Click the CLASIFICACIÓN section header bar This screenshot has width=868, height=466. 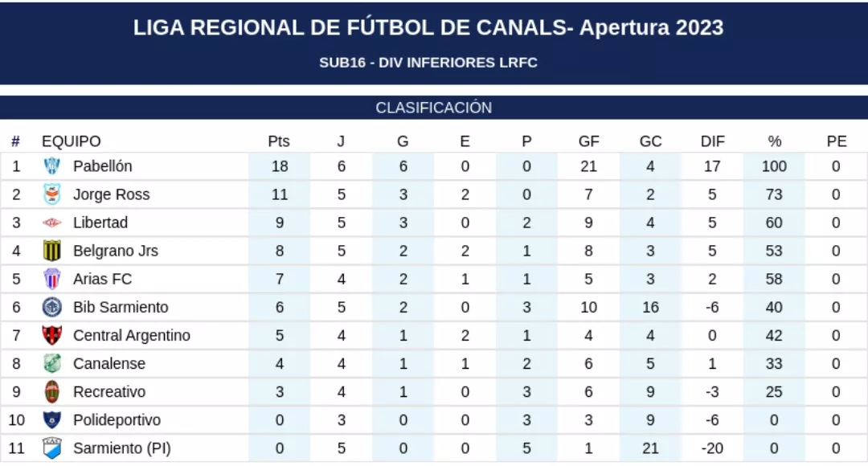(434, 108)
